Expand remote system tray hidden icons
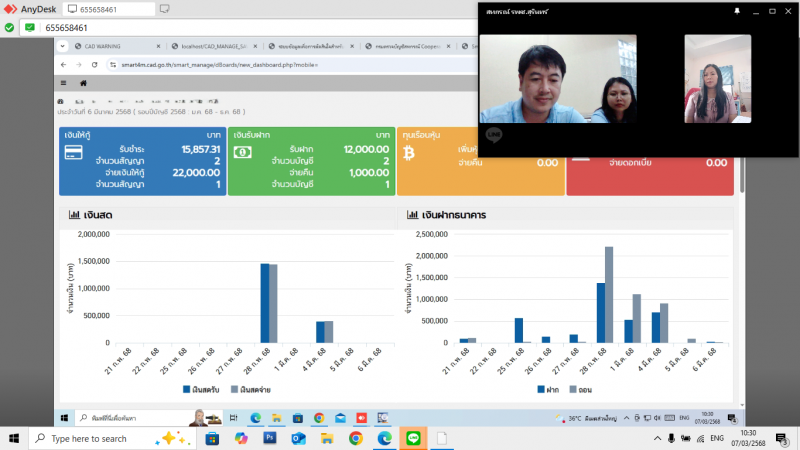 pyautogui.click(x=627, y=418)
